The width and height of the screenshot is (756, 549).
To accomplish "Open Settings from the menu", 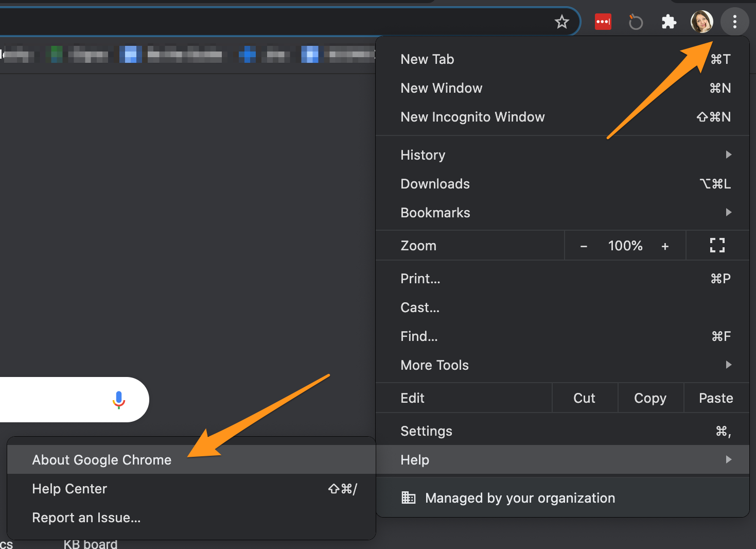I will pyautogui.click(x=426, y=431).
